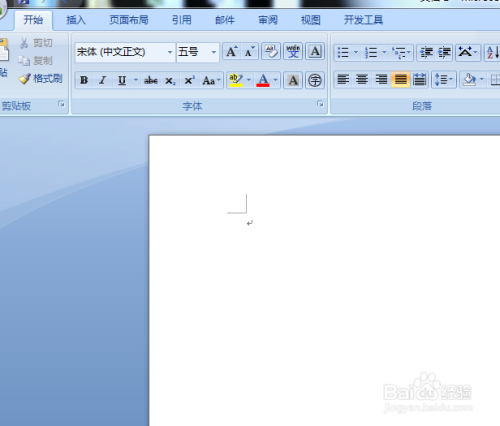Open the multilevel list button

[401, 52]
